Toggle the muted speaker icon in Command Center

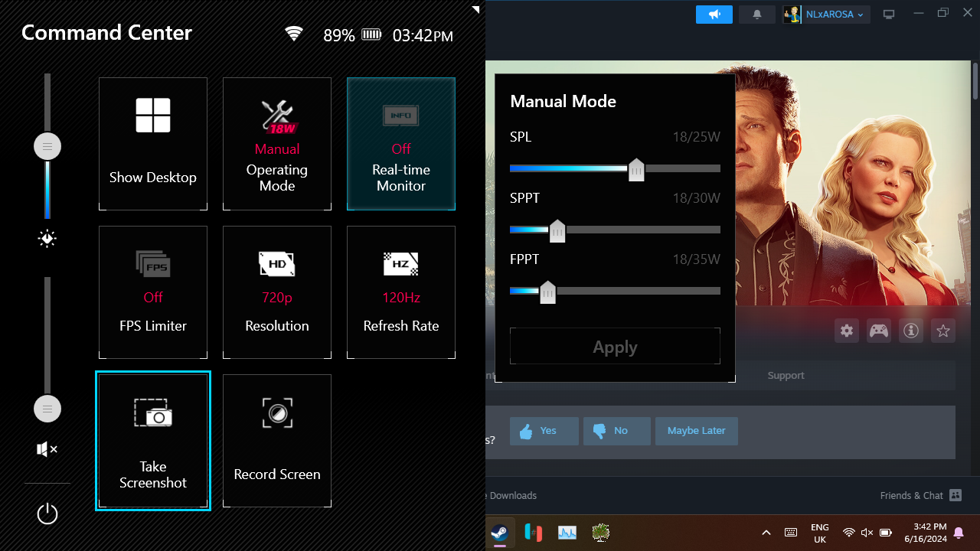click(47, 449)
